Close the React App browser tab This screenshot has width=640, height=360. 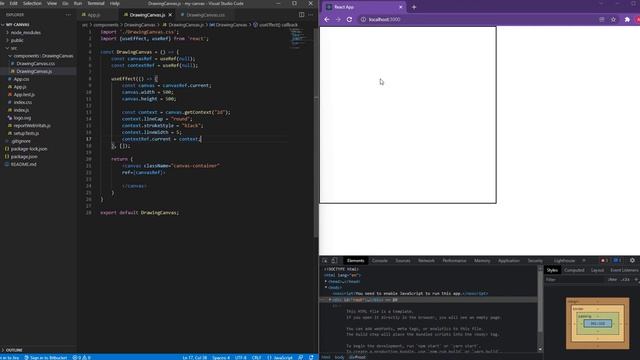pos(400,7)
